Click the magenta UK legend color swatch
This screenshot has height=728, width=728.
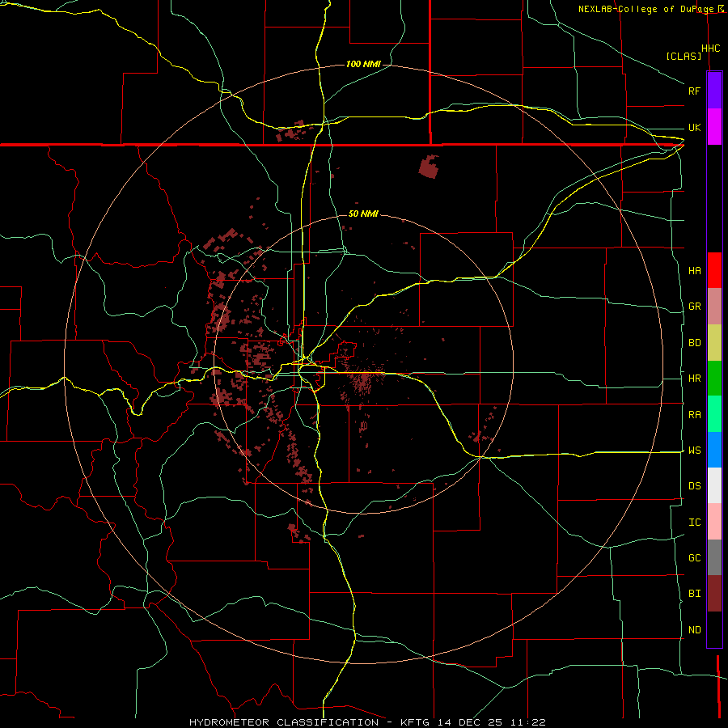(x=714, y=127)
